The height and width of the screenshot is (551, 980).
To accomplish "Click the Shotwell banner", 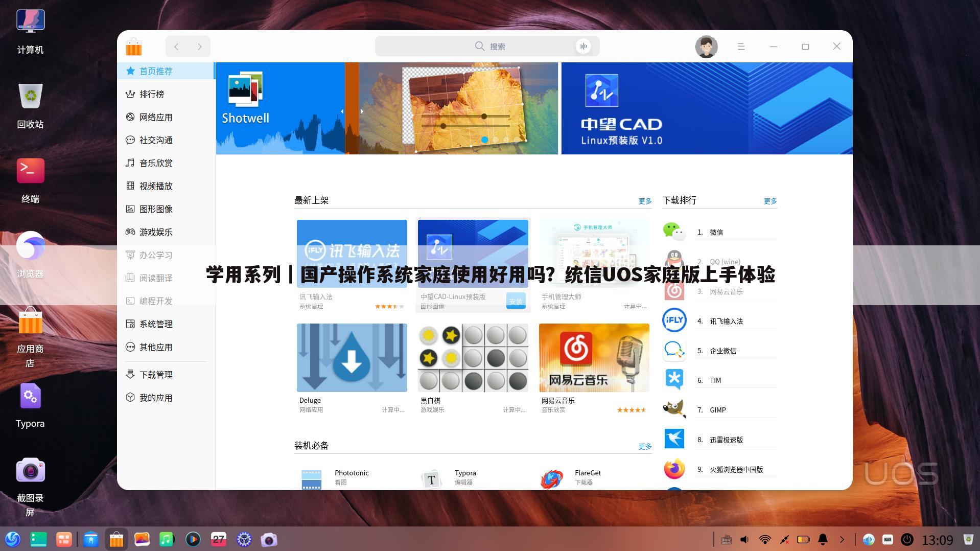I will tap(387, 108).
